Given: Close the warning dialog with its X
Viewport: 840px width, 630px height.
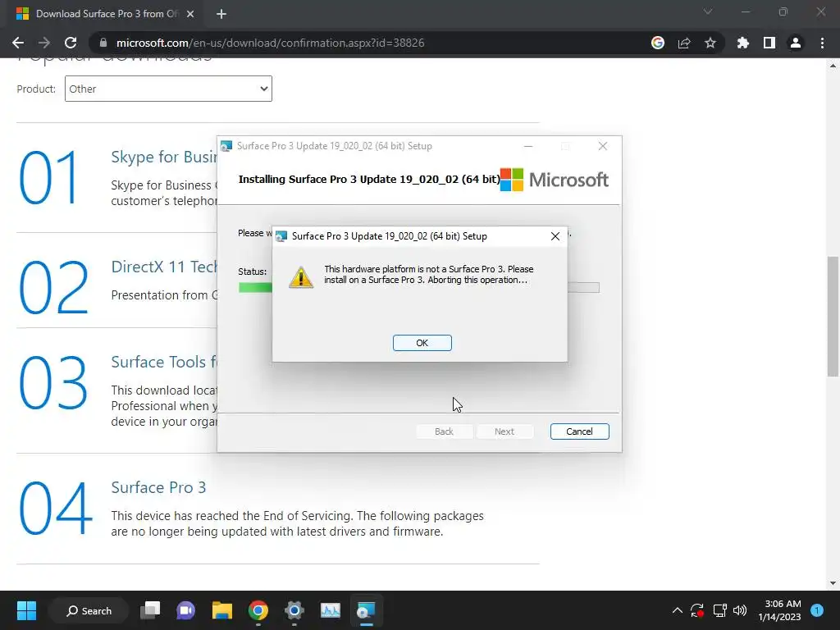Looking at the screenshot, I should [555, 236].
